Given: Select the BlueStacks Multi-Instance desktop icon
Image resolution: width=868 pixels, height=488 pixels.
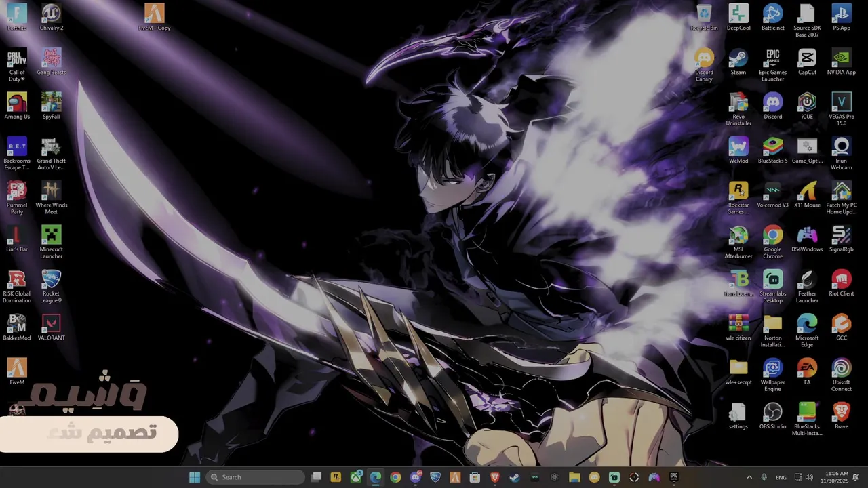Looking at the screenshot, I should (x=807, y=419).
